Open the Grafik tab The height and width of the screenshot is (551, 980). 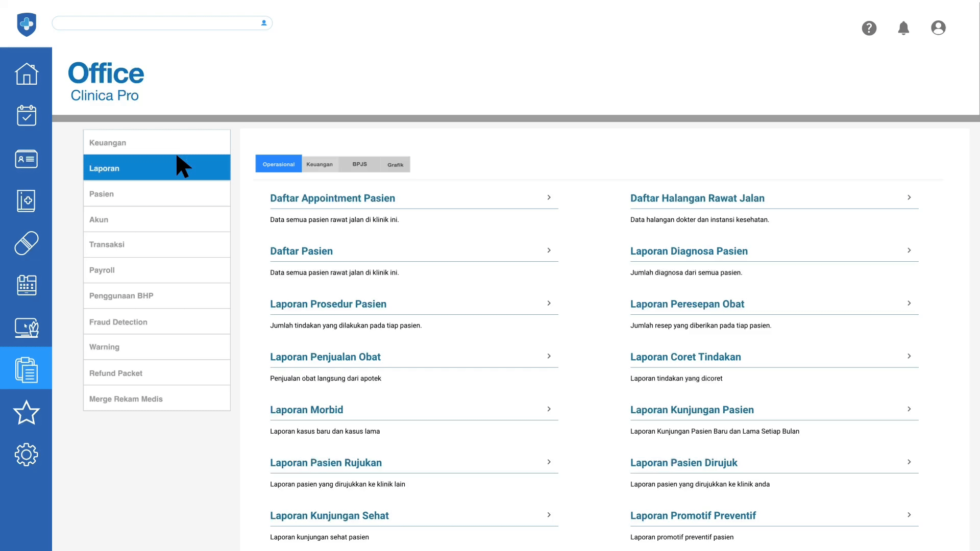click(x=395, y=164)
